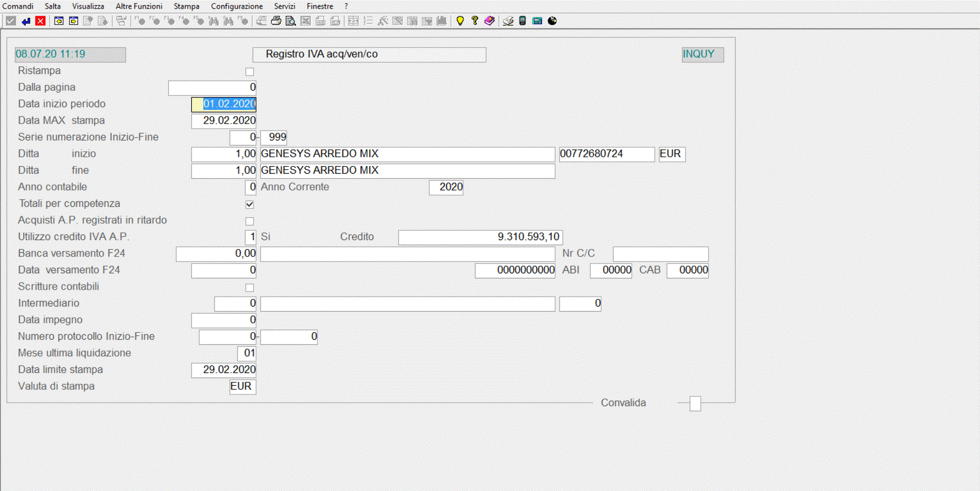Enable the Ristampa checkbox

[x=249, y=72]
